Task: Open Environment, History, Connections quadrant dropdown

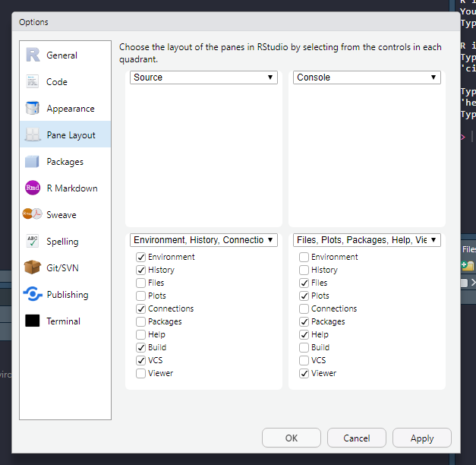Action: (x=203, y=240)
